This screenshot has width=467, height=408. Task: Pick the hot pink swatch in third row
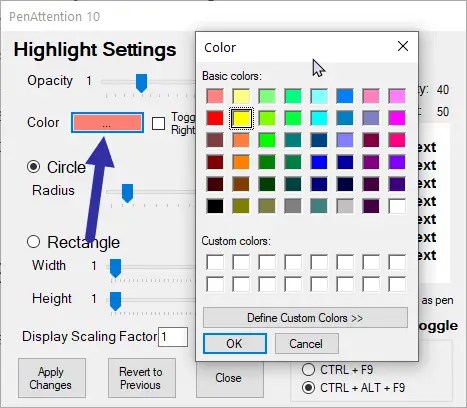pyautogui.click(x=397, y=140)
